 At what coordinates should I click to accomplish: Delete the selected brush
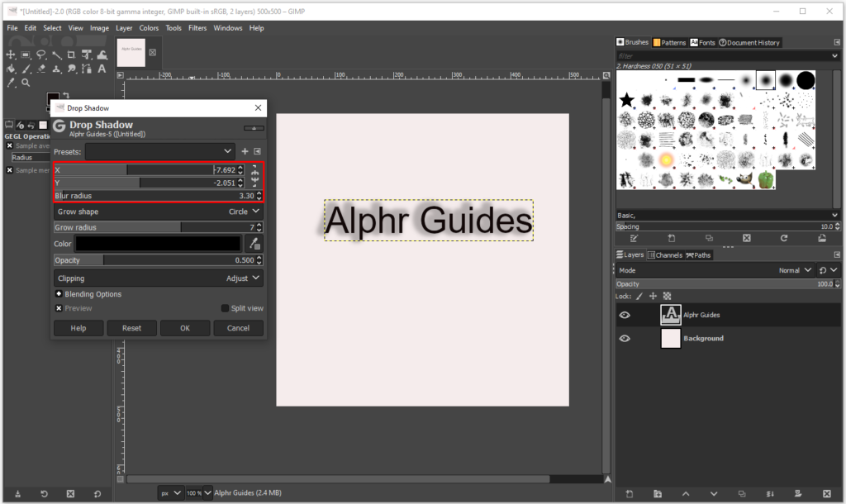point(746,238)
